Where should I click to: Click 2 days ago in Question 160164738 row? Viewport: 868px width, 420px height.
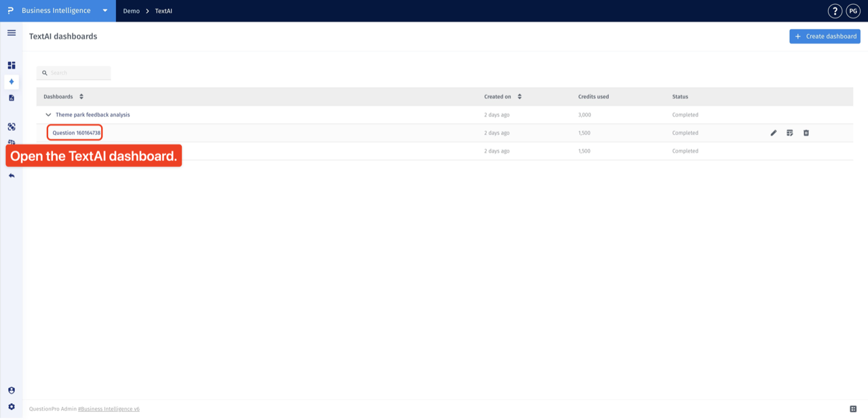497,133
